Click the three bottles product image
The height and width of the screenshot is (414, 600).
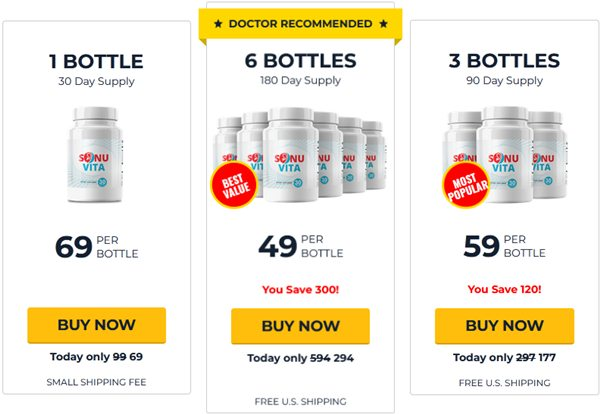pyautogui.click(x=505, y=155)
